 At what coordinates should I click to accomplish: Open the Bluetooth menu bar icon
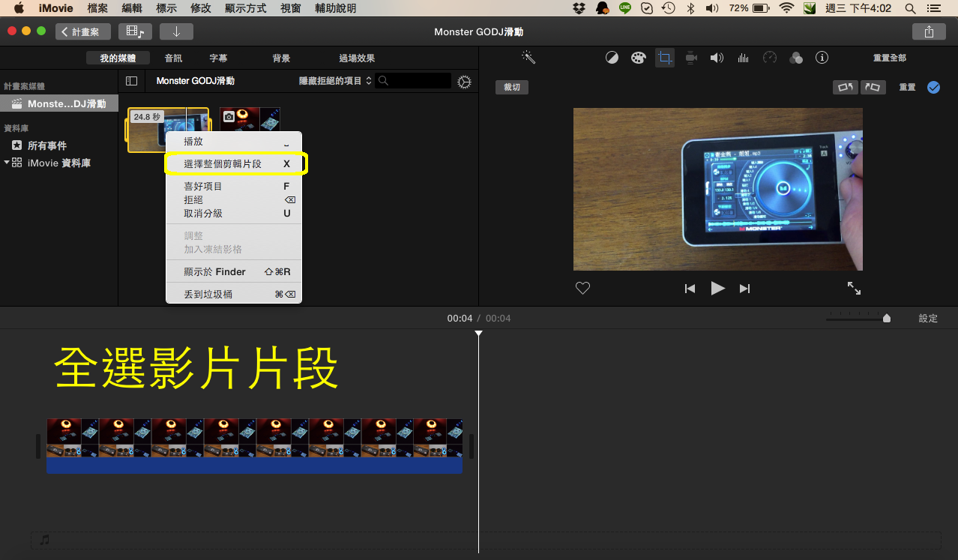tap(691, 8)
